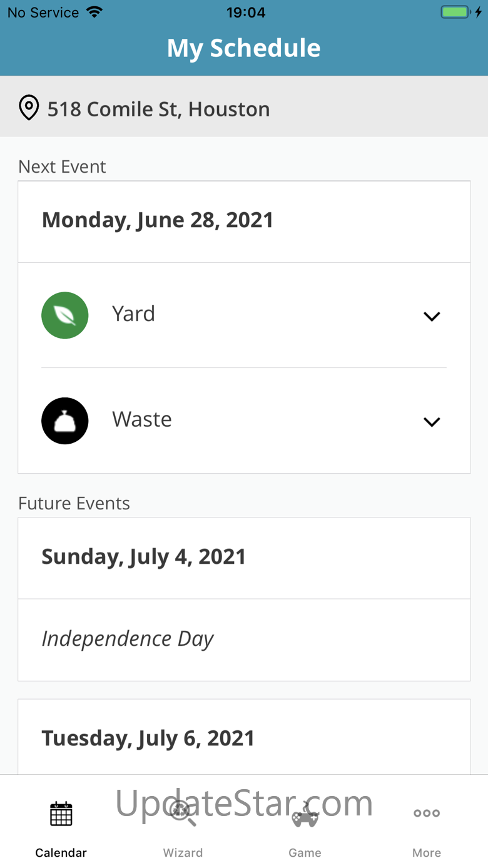Select the black Waste bin icon

(x=65, y=421)
